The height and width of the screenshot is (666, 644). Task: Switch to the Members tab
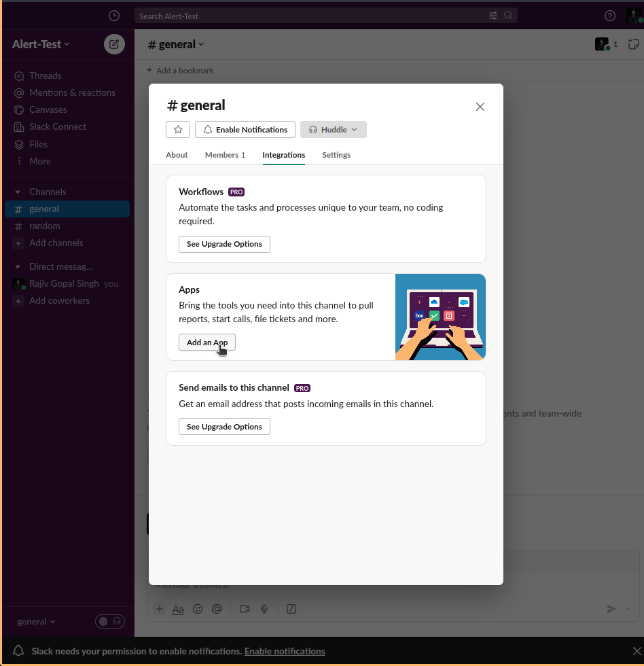pos(225,155)
